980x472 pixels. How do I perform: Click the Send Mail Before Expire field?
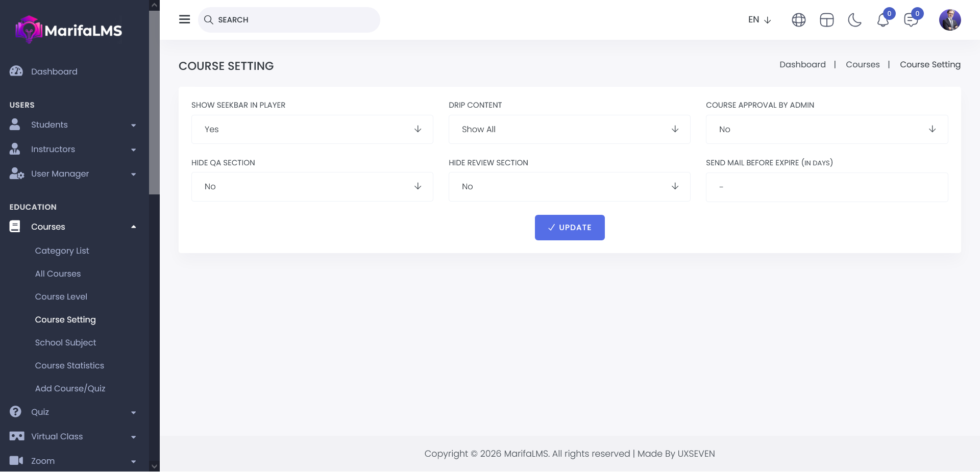[x=826, y=187]
